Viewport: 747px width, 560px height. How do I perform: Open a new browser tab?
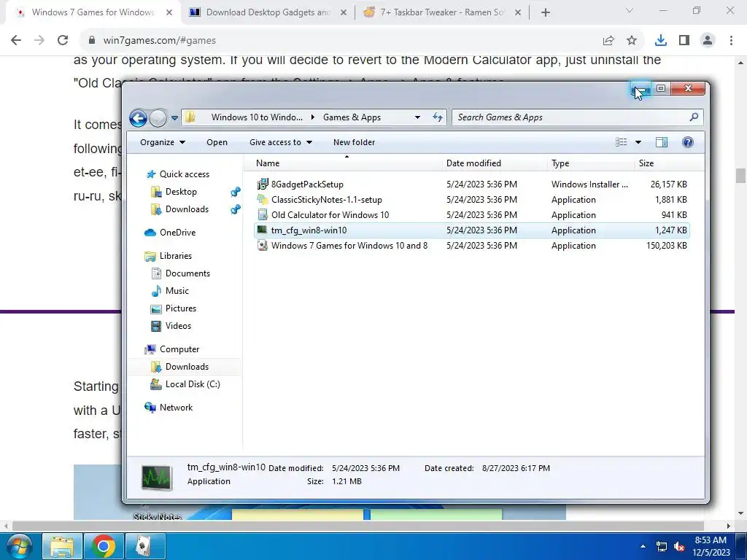(x=546, y=13)
